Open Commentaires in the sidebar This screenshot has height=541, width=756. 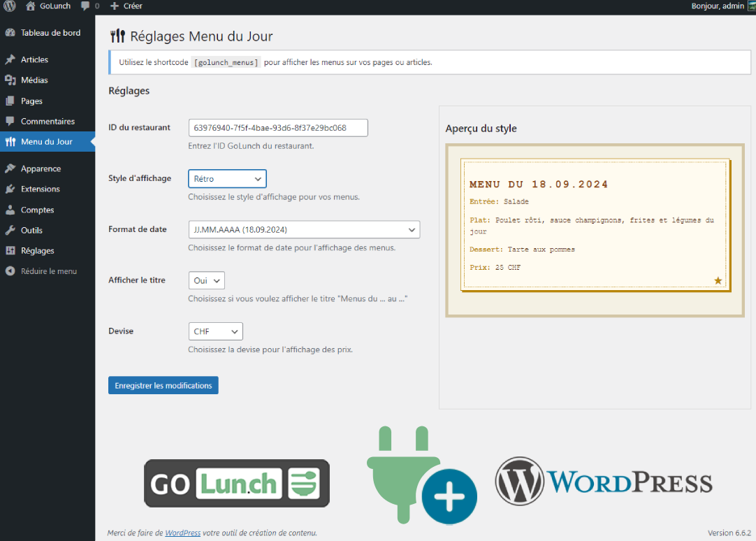click(48, 121)
